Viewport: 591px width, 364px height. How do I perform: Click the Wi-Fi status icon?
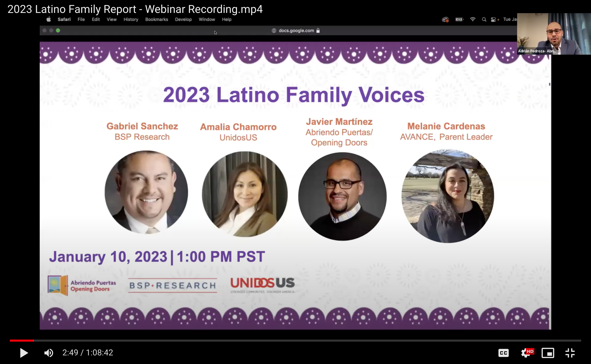click(x=473, y=19)
